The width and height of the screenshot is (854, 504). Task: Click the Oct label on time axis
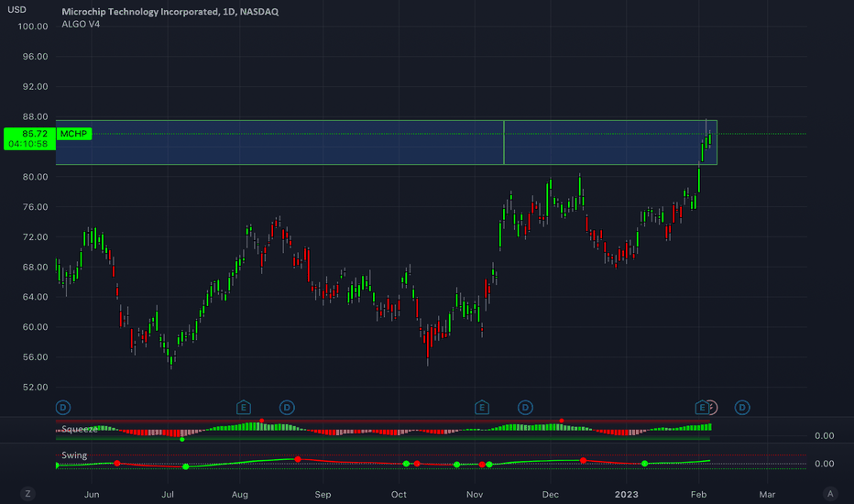point(399,494)
